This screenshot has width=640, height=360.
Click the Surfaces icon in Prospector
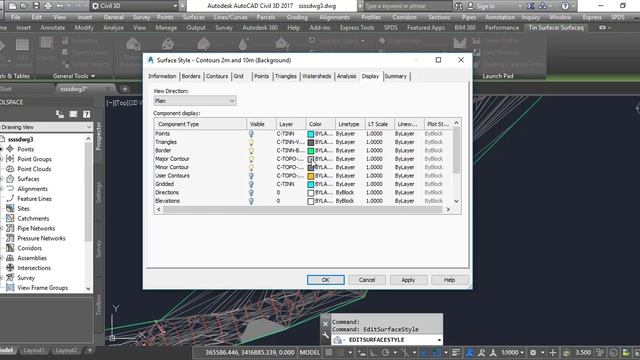pos(10,179)
